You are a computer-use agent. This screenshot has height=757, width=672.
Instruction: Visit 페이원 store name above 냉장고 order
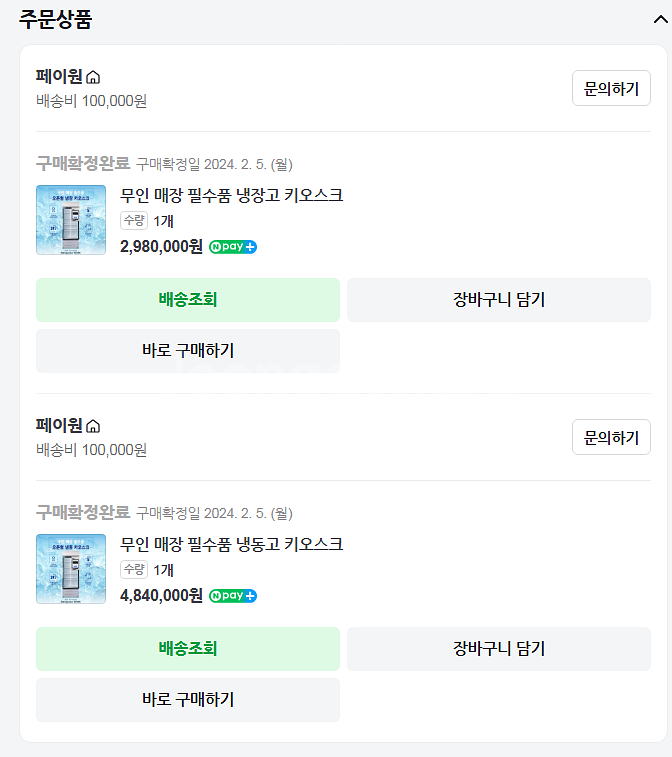[59, 77]
